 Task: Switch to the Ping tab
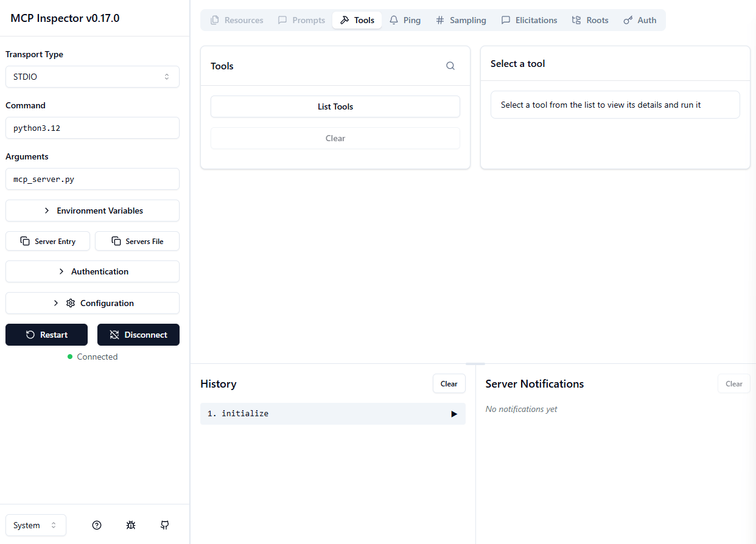[x=405, y=20]
